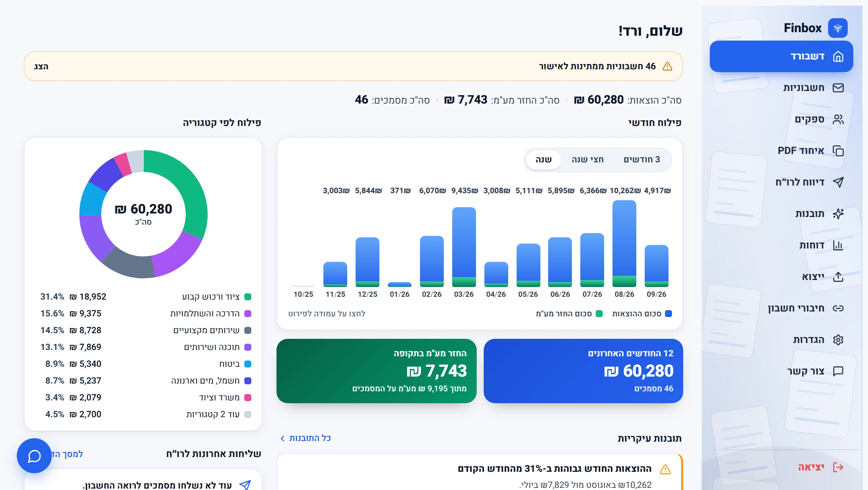
Task: Click the 08/26 bar in monthly chart
Action: click(624, 244)
